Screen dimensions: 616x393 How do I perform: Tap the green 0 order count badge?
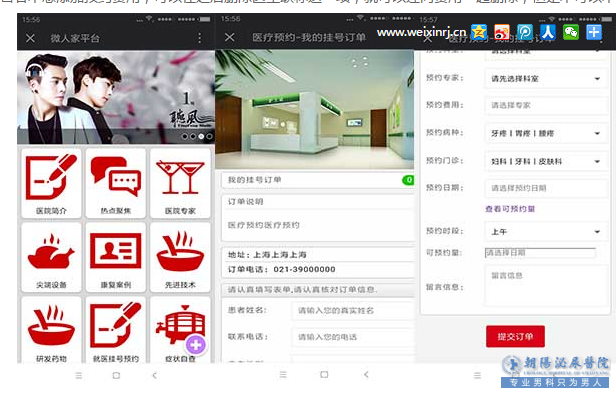pyautogui.click(x=409, y=180)
